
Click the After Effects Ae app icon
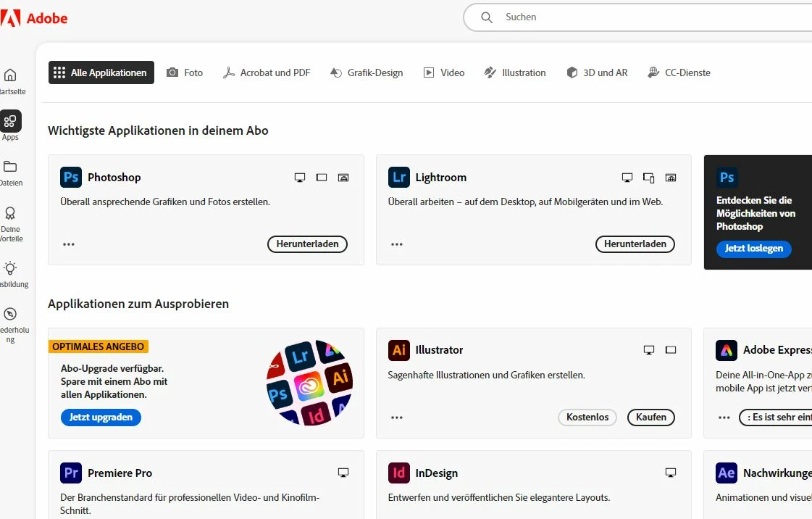[x=727, y=473]
